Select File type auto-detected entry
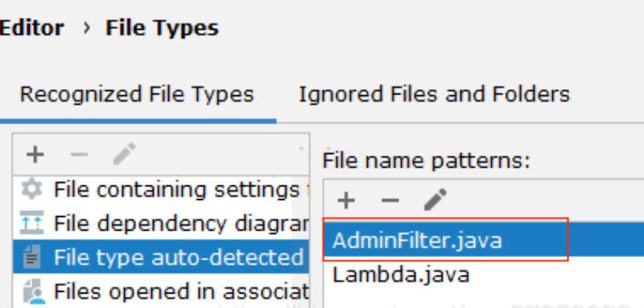This screenshot has height=308, width=644. [x=161, y=256]
